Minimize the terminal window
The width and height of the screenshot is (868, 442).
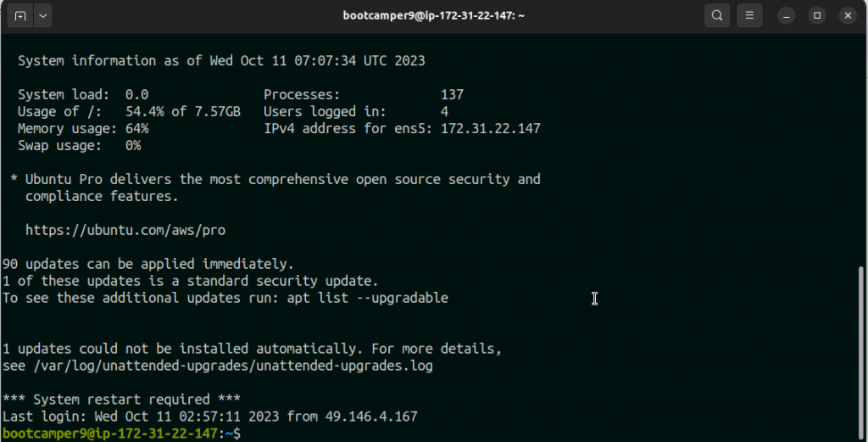(786, 15)
